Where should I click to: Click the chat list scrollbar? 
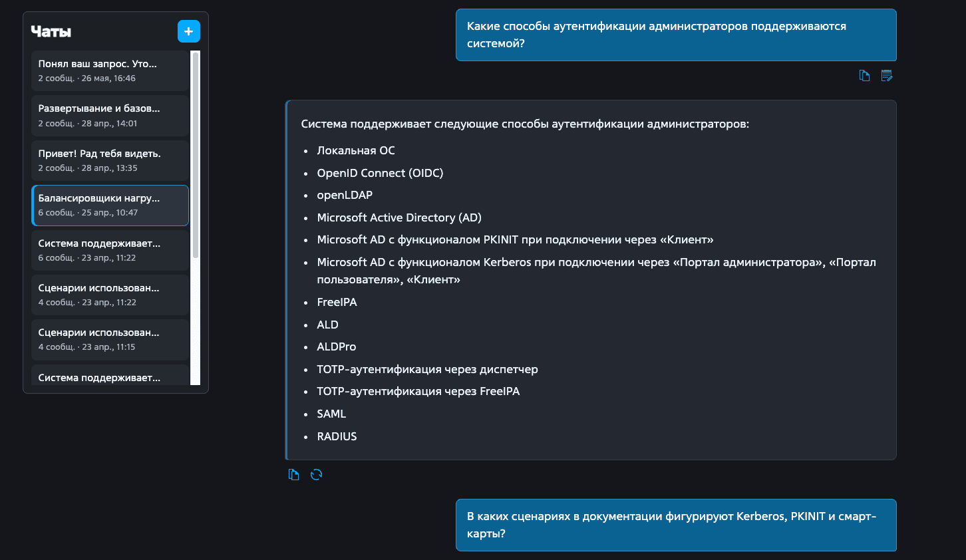196,155
